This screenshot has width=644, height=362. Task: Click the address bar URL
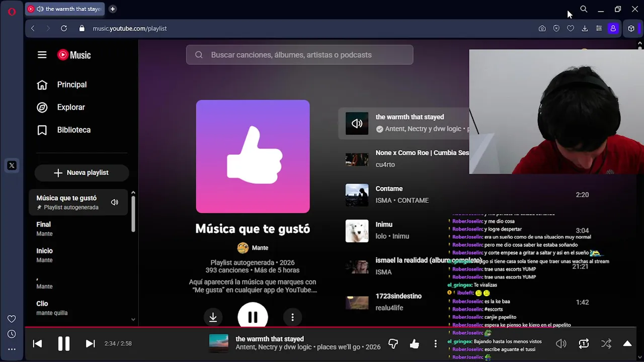pyautogui.click(x=130, y=29)
